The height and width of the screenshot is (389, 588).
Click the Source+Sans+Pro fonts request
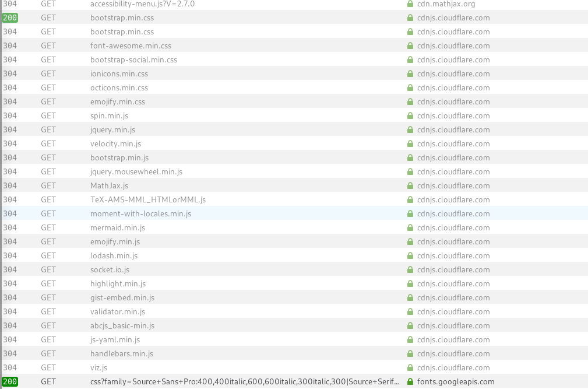click(x=245, y=381)
